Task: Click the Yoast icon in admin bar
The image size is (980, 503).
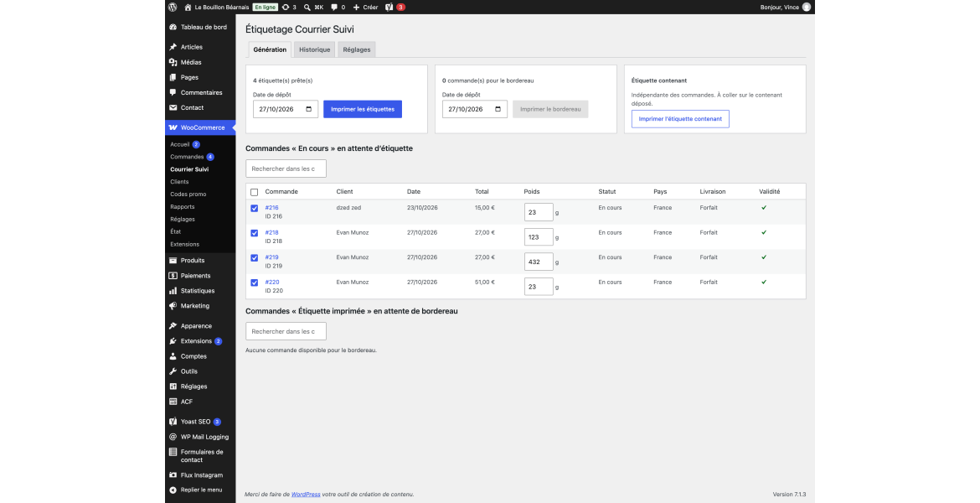Action: pyautogui.click(x=389, y=7)
